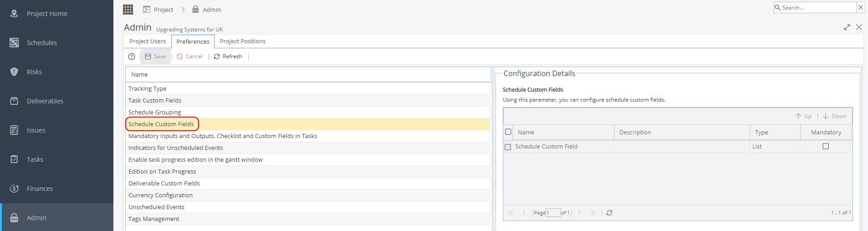The height and width of the screenshot is (231, 868).
Task: Open the Finances dollar icon
Action: (x=14, y=188)
